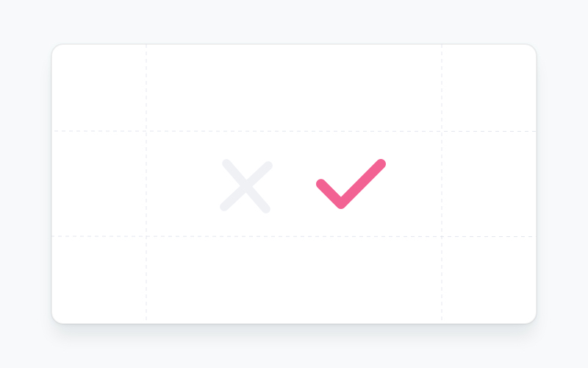This screenshot has width=588, height=368.
Task: Click the upper horizontal dashed guide line
Action: click(294, 131)
